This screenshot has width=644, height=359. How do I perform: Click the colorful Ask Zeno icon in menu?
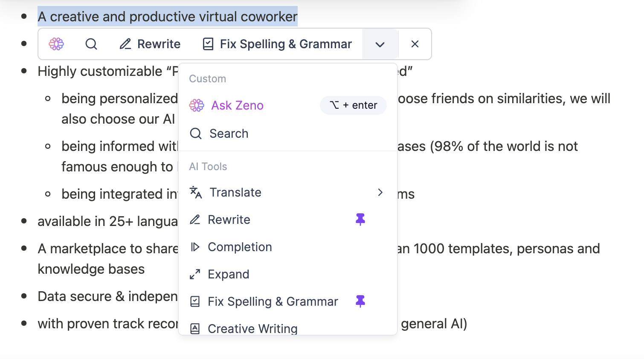coord(197,105)
